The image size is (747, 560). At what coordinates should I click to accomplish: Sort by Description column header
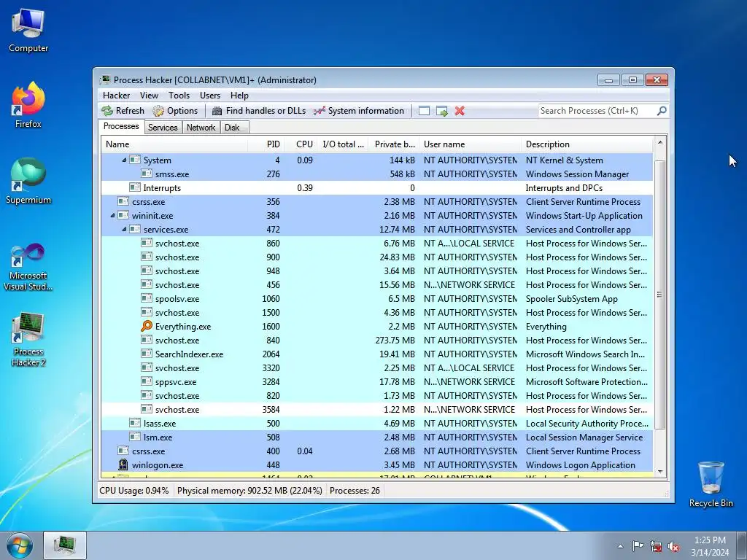587,144
